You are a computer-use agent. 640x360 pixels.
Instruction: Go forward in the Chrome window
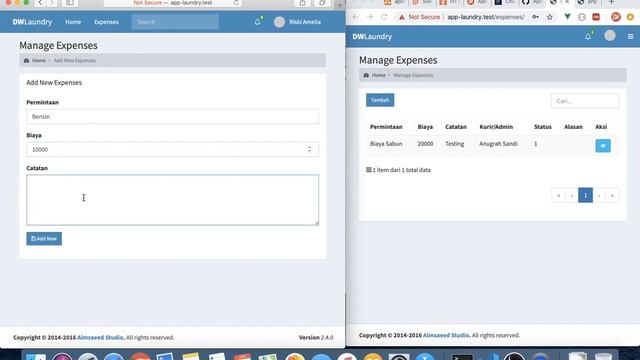click(370, 17)
